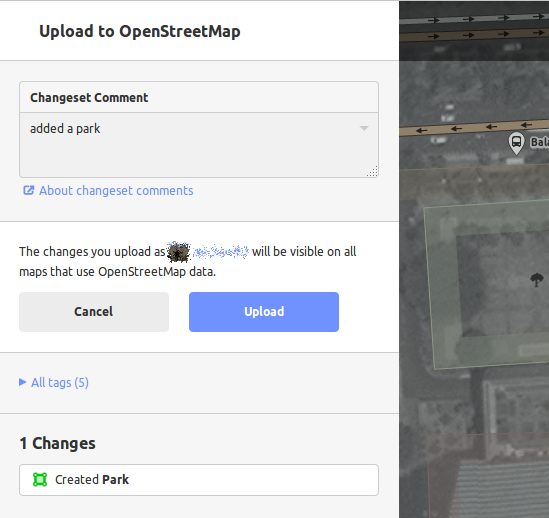Click the westbound one-way road with left arrows
Image resolution: width=549 pixels, height=518 pixels.
pos(474,128)
